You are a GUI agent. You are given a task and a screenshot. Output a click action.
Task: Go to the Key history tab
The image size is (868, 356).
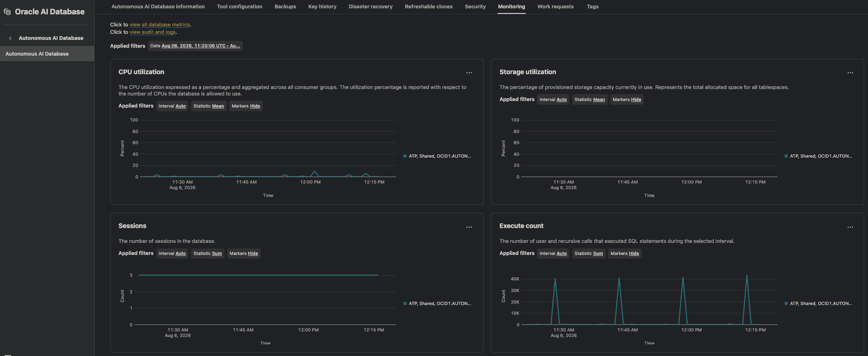[x=322, y=6]
